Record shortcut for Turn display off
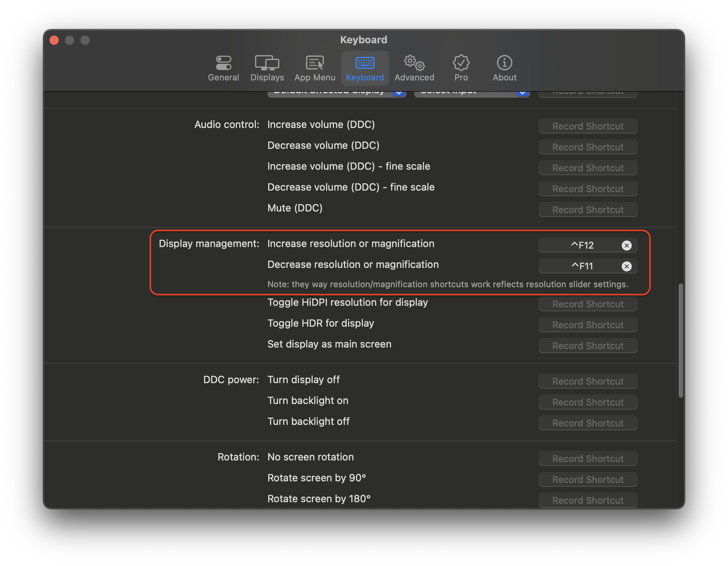728x566 pixels. coord(587,381)
